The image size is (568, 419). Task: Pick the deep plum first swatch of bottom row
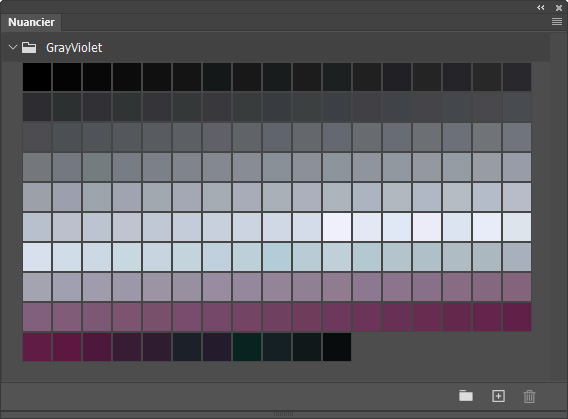37,347
